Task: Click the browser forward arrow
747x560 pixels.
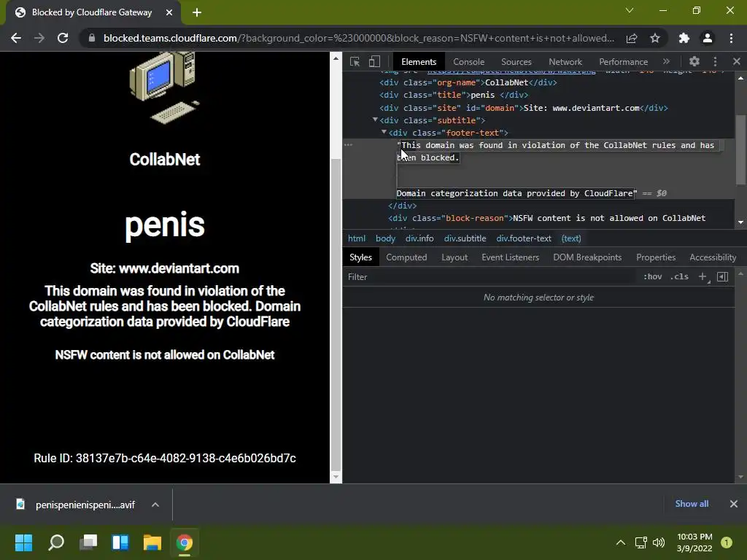Action: [39, 38]
